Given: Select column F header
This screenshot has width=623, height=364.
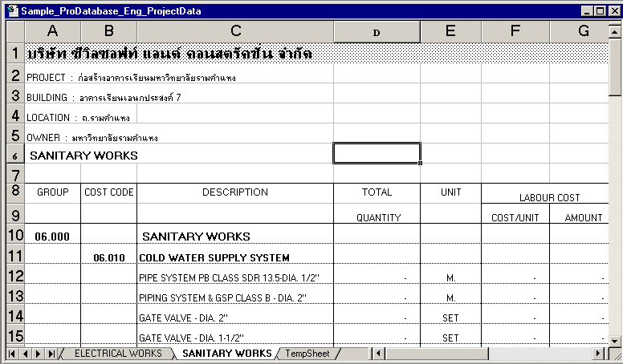Looking at the screenshot, I should coord(515,31).
